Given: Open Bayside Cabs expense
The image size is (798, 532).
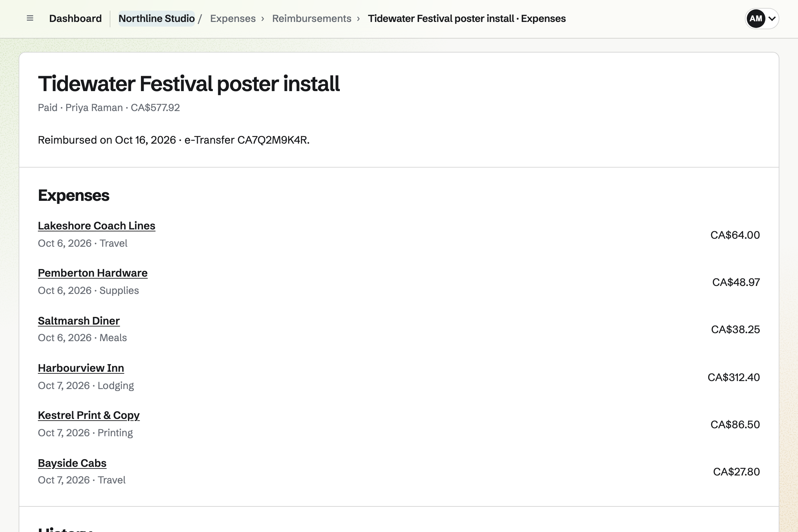Looking at the screenshot, I should point(72,463).
